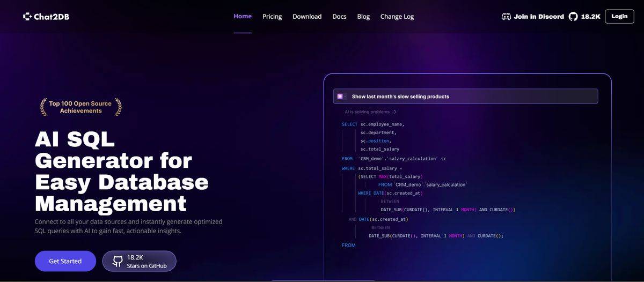Click the right laurel wreath of the achievements badge
Image resolution: width=644 pixels, height=282 pixels.
118,107
